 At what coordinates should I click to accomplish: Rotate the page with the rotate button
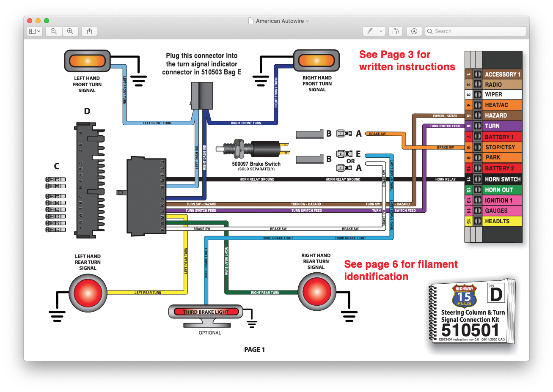point(396,31)
